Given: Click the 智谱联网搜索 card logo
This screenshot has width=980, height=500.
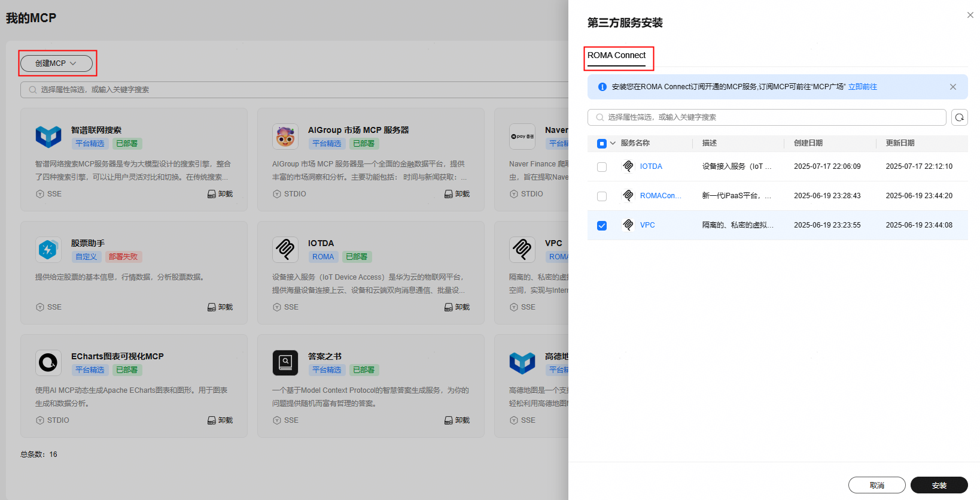Looking at the screenshot, I should click(48, 137).
